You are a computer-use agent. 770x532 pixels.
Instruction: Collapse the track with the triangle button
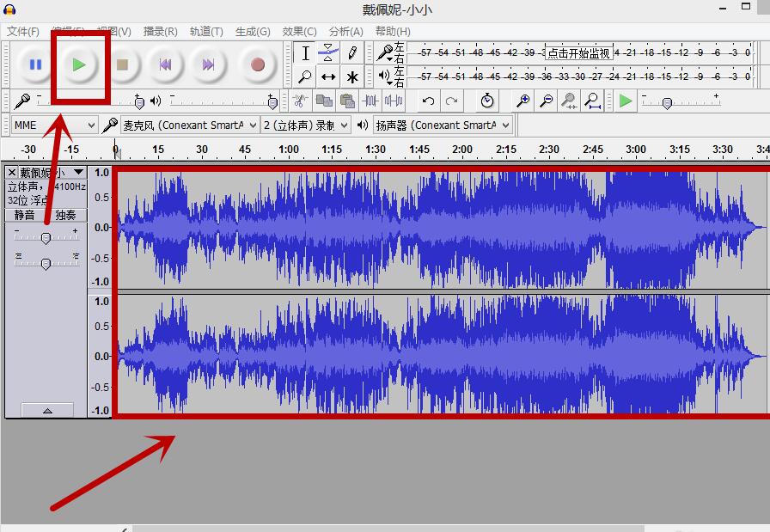[46, 411]
